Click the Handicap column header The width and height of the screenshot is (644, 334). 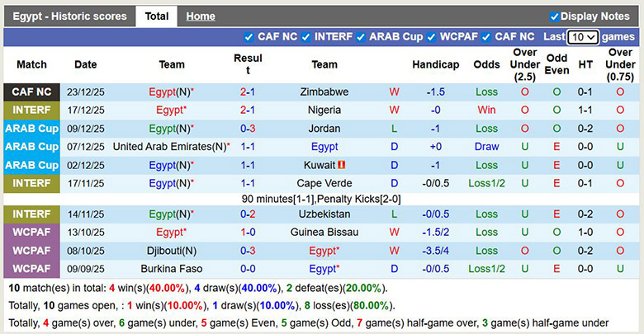coord(435,64)
